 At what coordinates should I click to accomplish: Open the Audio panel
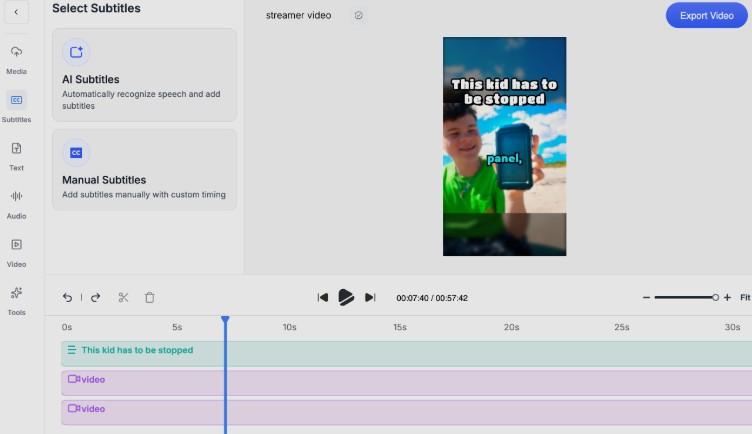pyautogui.click(x=16, y=205)
